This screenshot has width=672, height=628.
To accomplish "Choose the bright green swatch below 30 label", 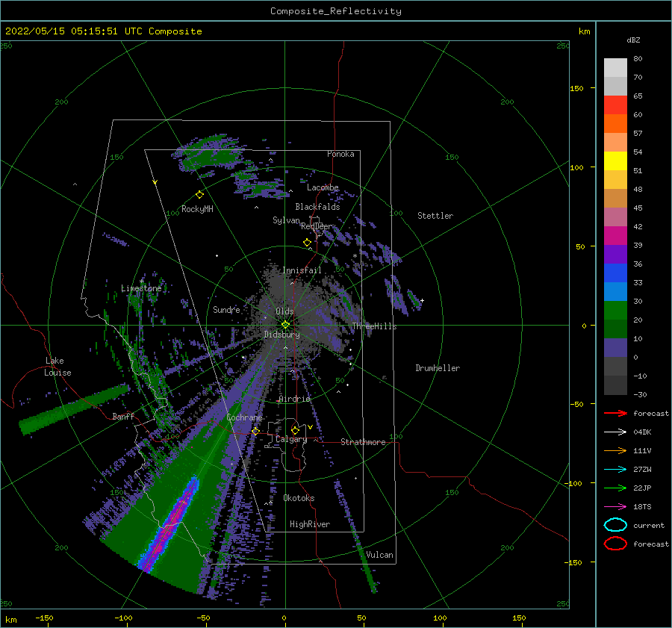I will coord(615,310).
